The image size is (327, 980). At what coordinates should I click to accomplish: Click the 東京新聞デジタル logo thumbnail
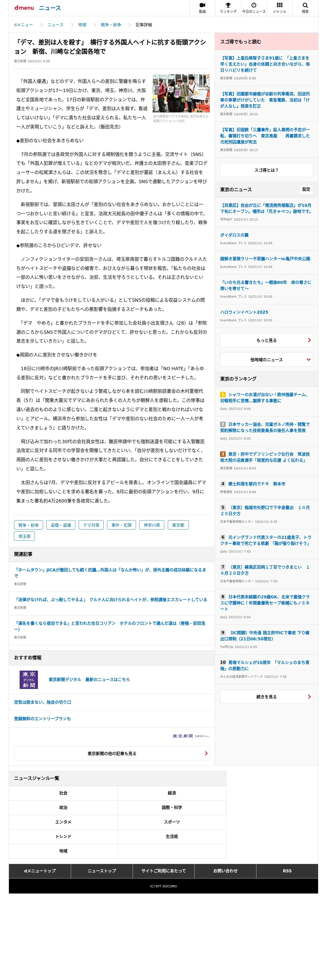pyautogui.click(x=29, y=680)
